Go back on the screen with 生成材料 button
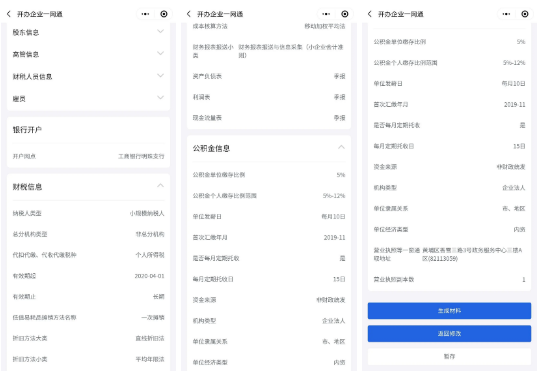Image resolution: width=542 pixels, height=371 pixels. pyautogui.click(x=370, y=14)
